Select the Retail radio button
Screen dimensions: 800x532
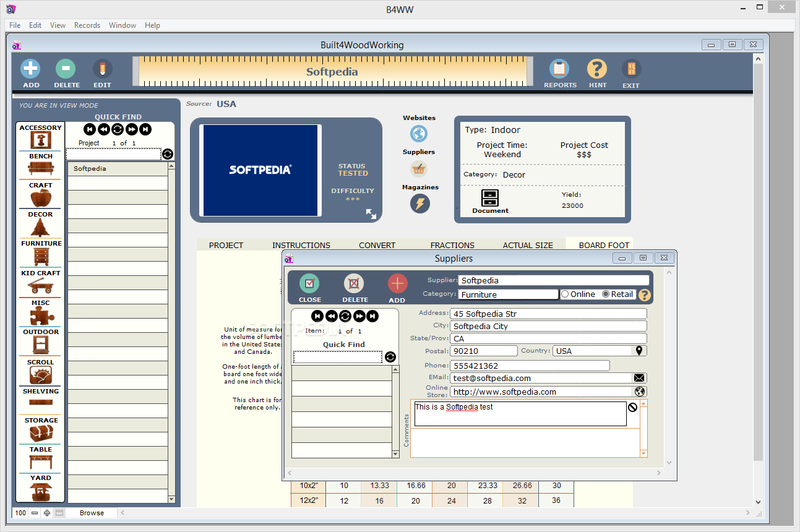[x=606, y=294]
